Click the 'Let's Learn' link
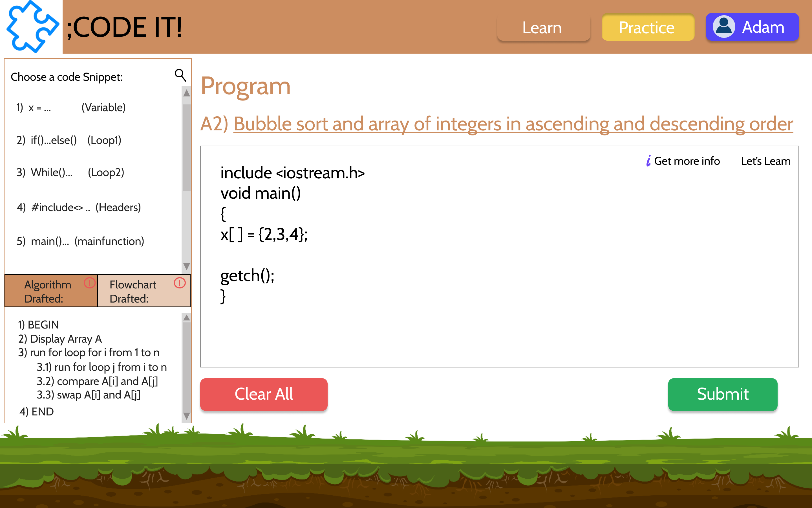 point(766,161)
